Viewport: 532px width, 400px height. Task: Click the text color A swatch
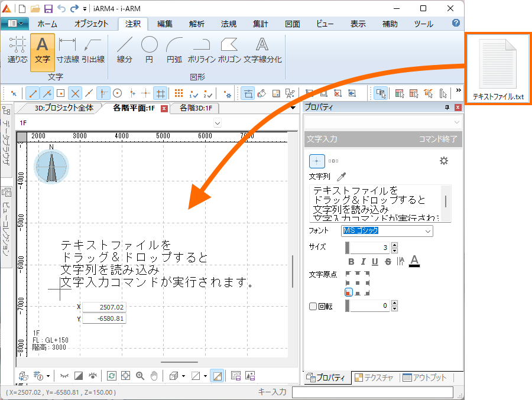coord(414,261)
